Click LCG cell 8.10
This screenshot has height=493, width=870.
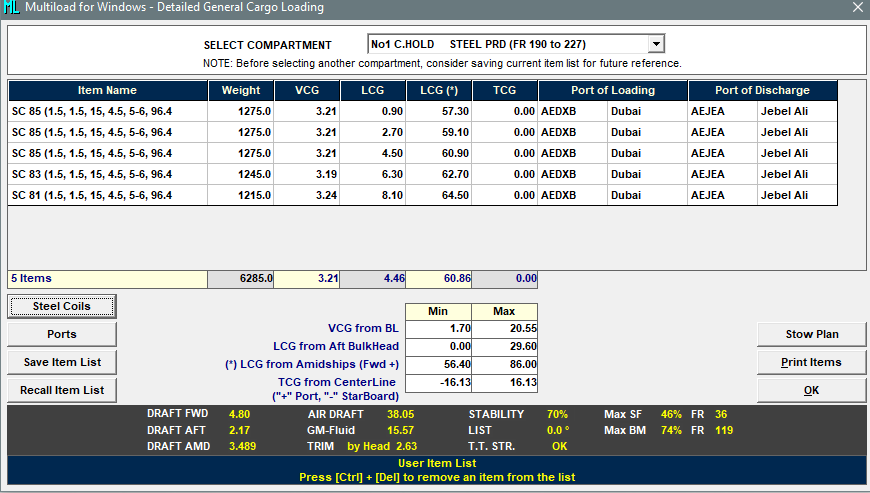click(x=373, y=196)
